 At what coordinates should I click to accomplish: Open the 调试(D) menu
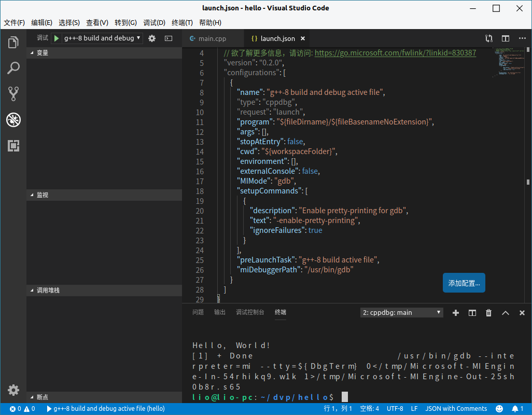coord(154,23)
